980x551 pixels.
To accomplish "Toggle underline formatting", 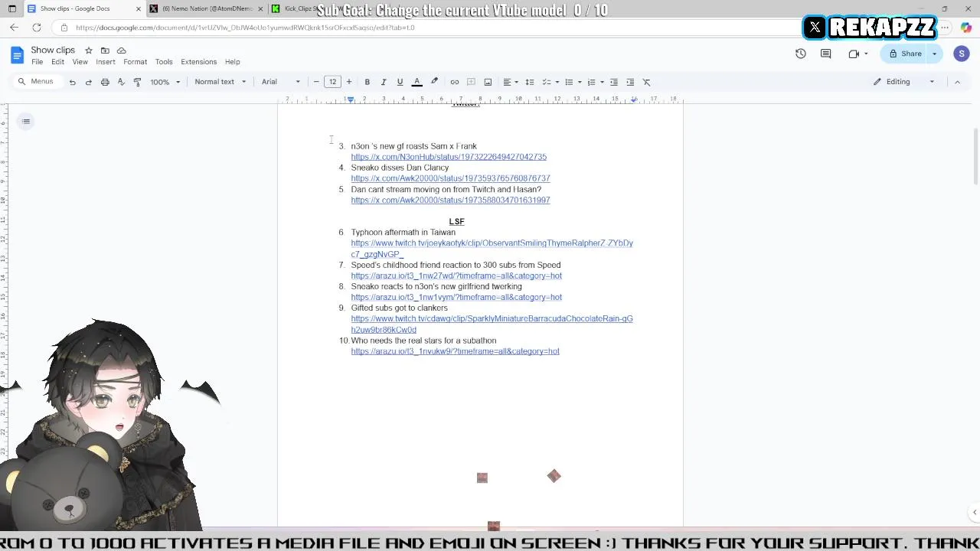I will 400,82.
